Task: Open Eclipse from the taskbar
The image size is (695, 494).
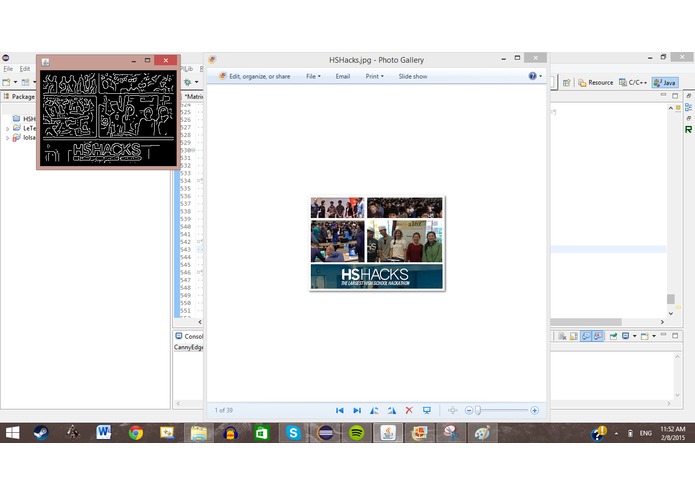Action: (325, 433)
